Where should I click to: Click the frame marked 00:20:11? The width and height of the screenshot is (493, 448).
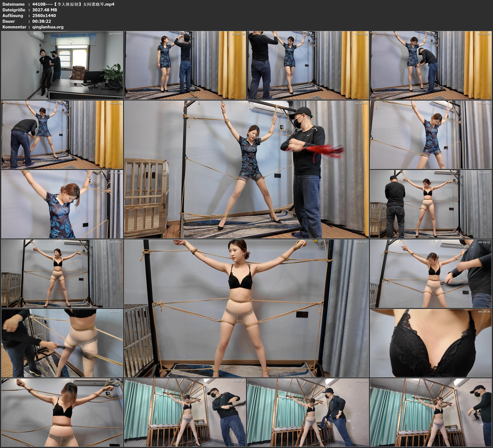point(62,273)
